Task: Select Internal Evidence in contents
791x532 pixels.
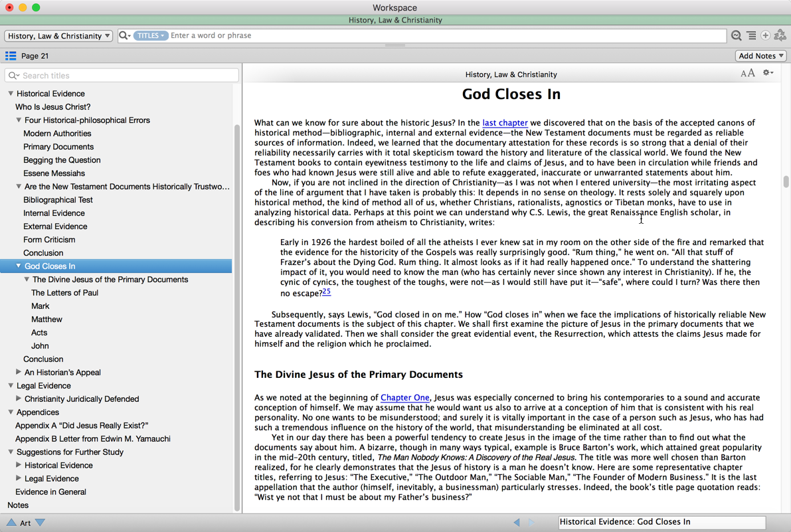Action: (x=54, y=213)
